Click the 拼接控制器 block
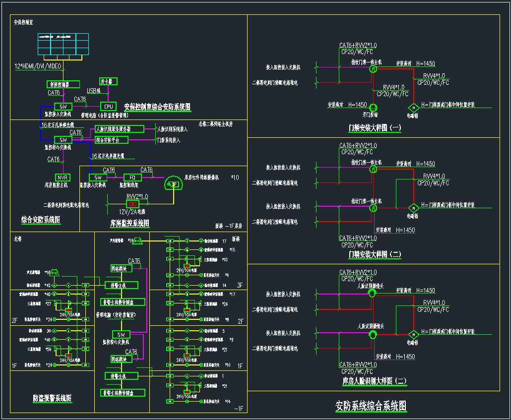The image size is (511, 420). tap(64, 84)
